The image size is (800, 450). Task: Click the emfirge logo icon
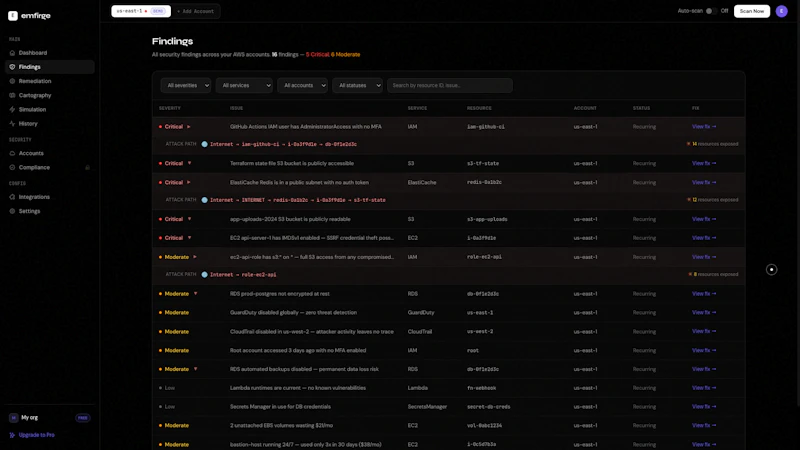click(13, 16)
